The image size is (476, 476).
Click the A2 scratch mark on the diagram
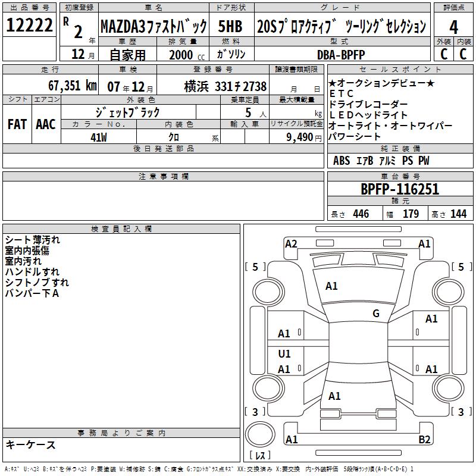[291, 243]
